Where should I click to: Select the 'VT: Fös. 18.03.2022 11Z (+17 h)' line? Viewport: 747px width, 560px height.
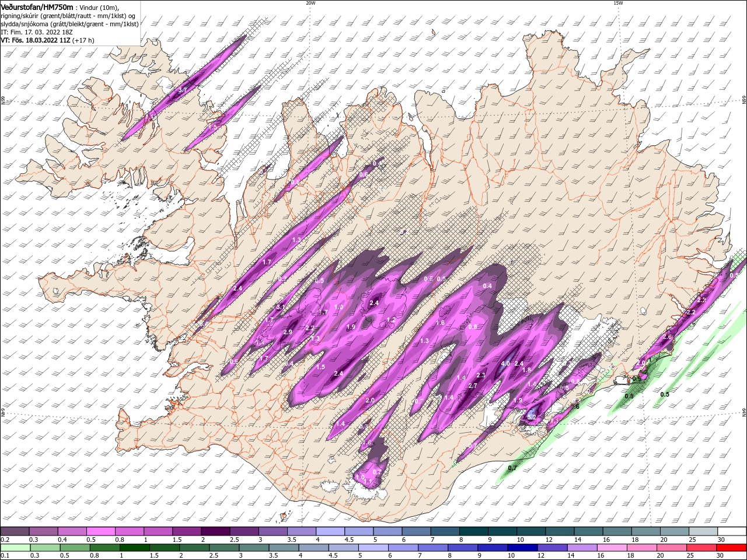[47, 40]
